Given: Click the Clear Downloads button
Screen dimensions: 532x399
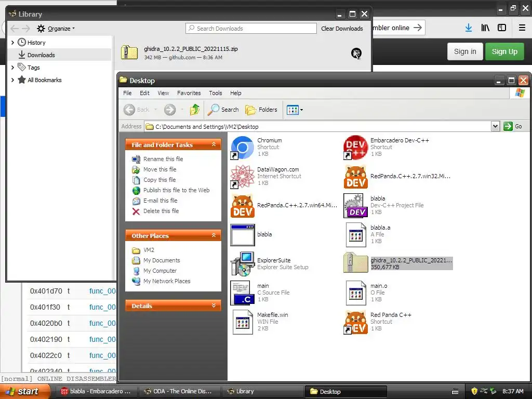Looking at the screenshot, I should click(x=342, y=29).
